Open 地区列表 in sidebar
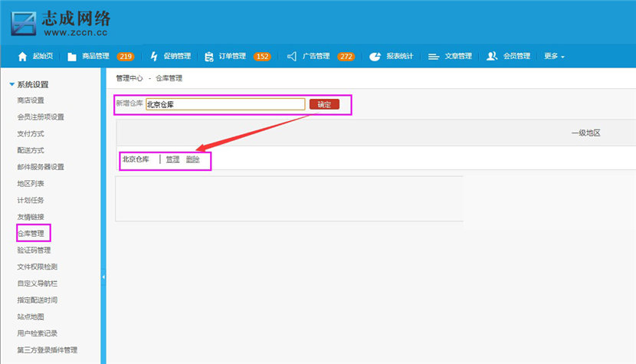 [x=31, y=183]
